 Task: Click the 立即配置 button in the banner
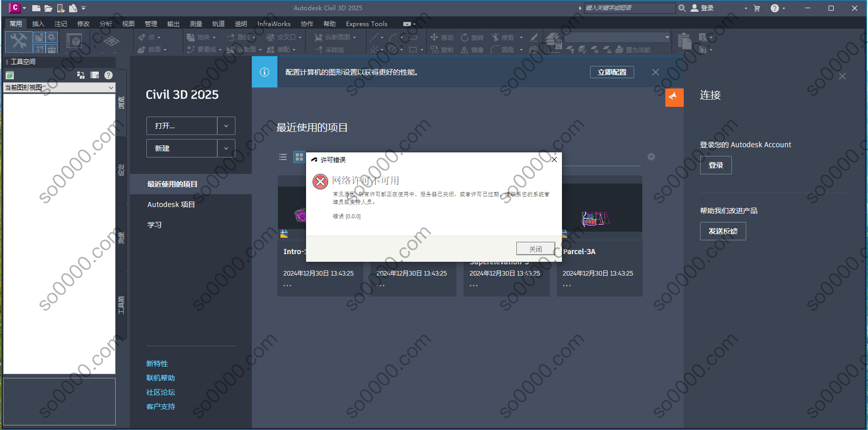coord(612,72)
